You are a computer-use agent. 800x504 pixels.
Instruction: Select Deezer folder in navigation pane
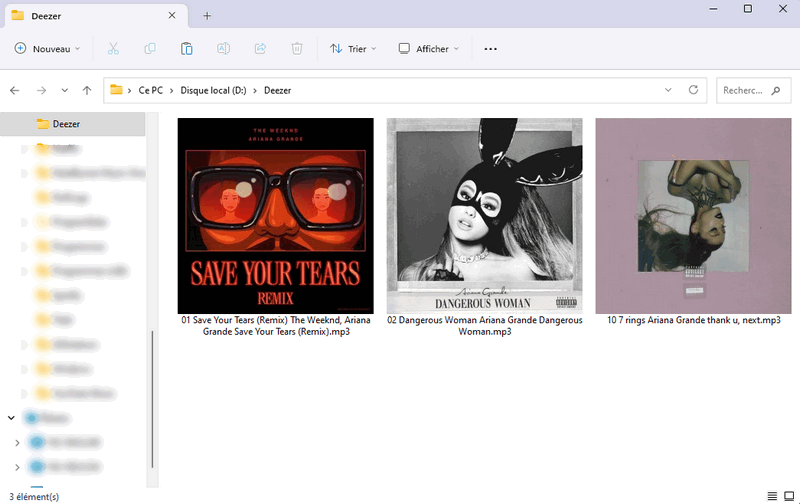(72, 124)
